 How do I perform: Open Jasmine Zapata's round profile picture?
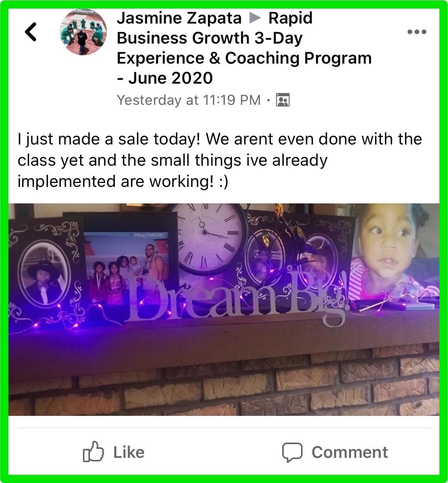coord(83,32)
